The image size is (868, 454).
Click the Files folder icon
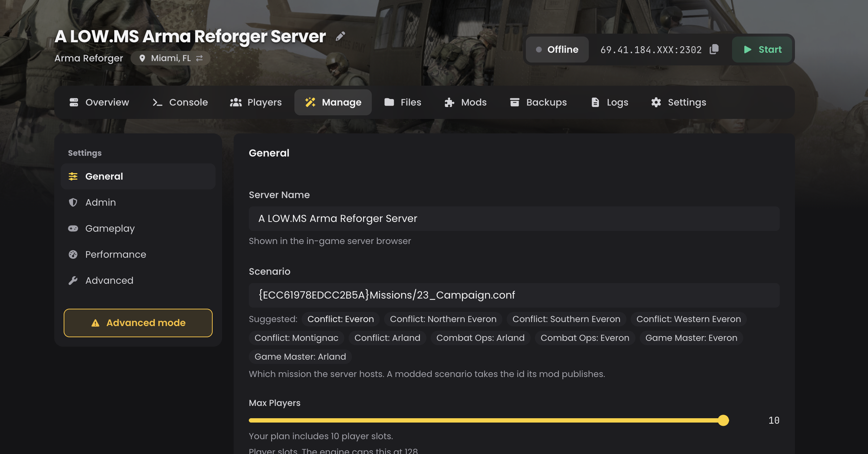tap(389, 102)
